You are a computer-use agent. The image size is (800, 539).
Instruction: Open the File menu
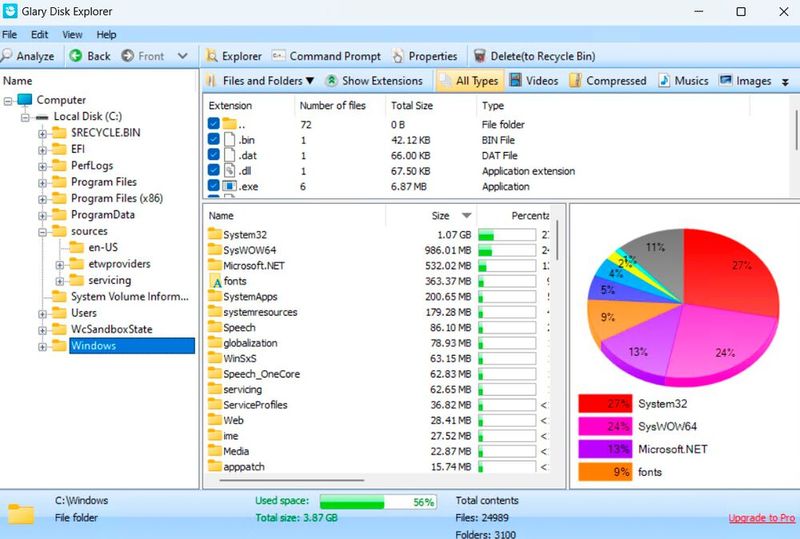click(9, 35)
